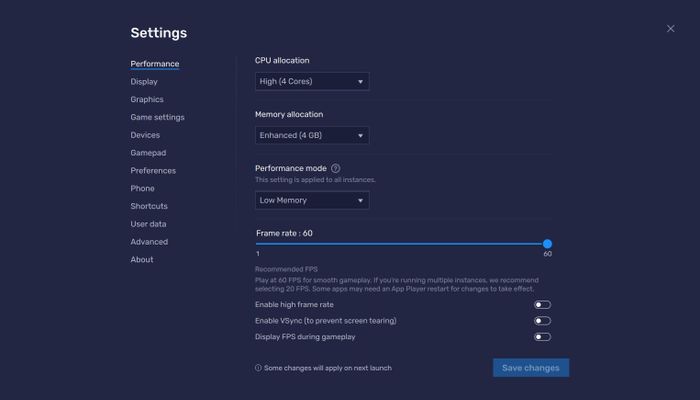Toggle Display FPS during gameplay
Screen dimensions: 700x400
pos(542,337)
